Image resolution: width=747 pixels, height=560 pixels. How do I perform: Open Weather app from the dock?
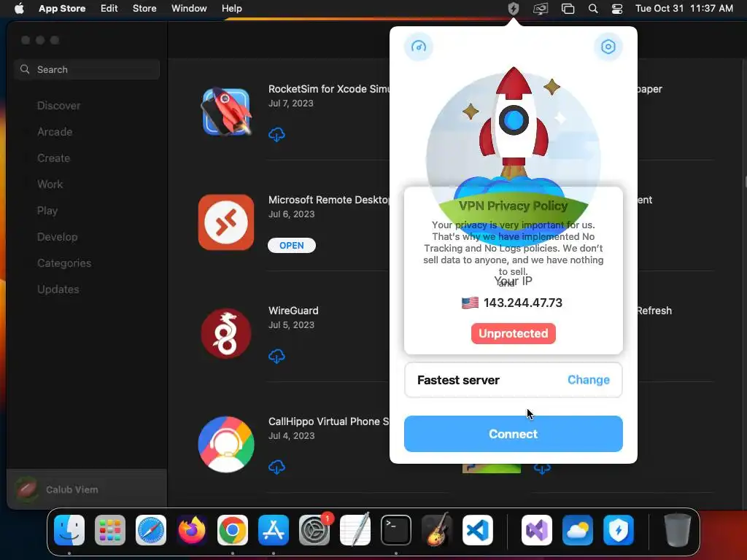pos(578,530)
